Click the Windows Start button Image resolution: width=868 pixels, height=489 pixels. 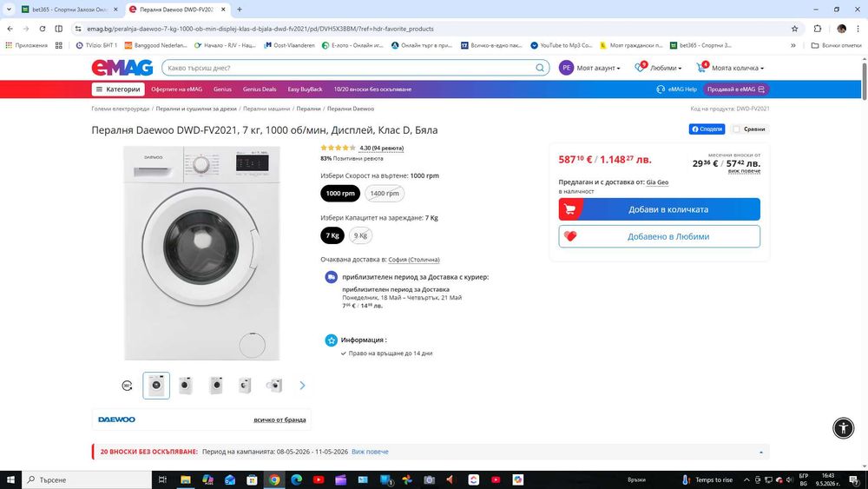point(10,479)
